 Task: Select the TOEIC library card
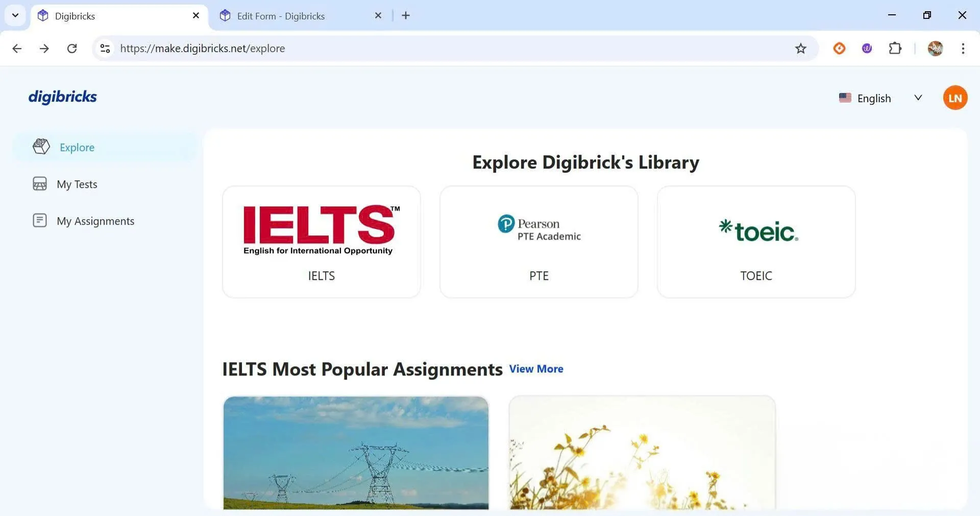pos(756,242)
